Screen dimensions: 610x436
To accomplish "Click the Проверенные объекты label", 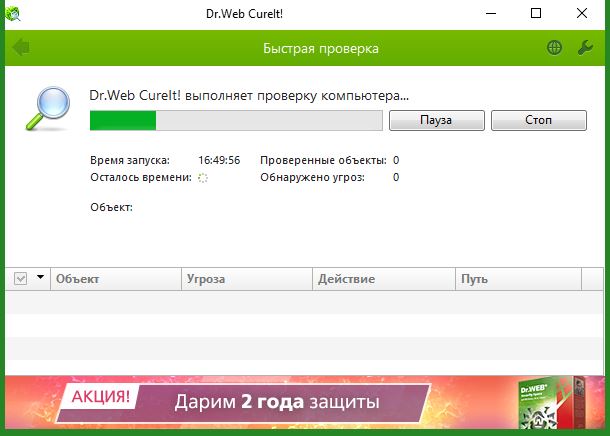I will click(x=323, y=160).
